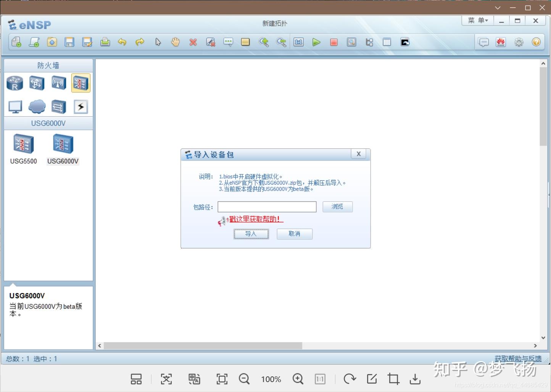
Task: Print the topology
Action: [x=105, y=42]
